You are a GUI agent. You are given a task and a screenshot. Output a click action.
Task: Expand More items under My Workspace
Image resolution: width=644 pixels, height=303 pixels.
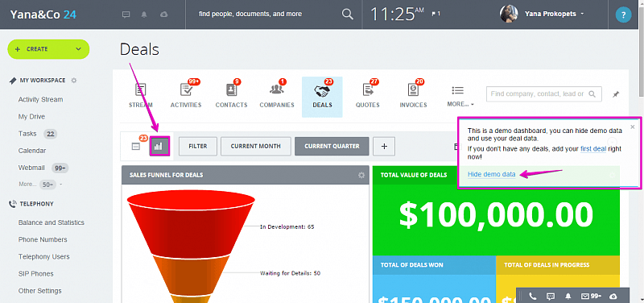coord(41,185)
